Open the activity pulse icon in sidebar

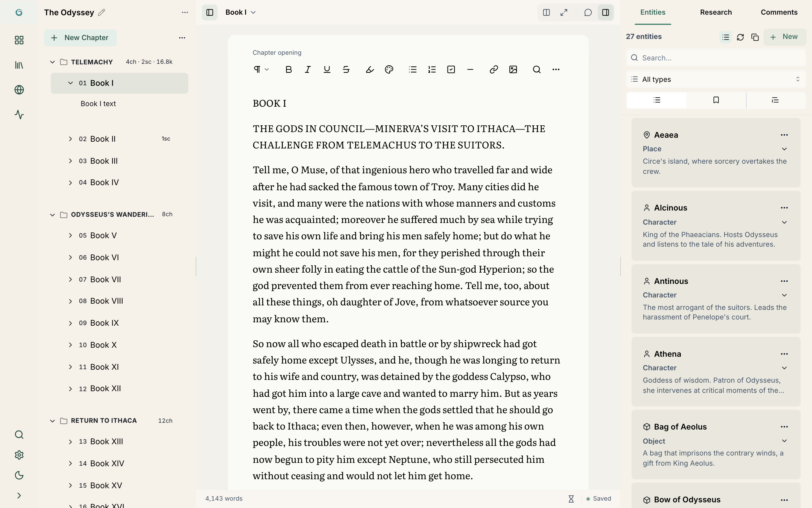19,115
